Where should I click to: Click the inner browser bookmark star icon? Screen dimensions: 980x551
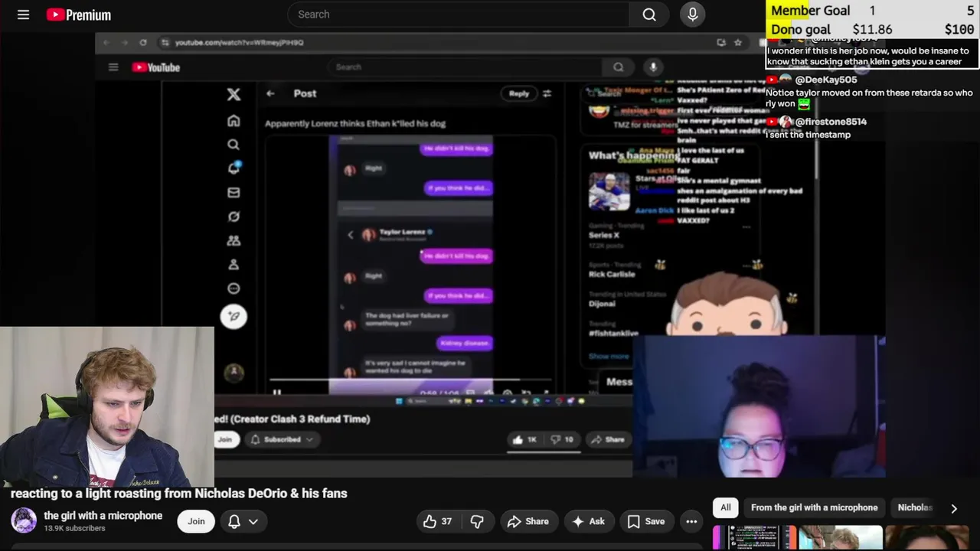click(x=737, y=43)
